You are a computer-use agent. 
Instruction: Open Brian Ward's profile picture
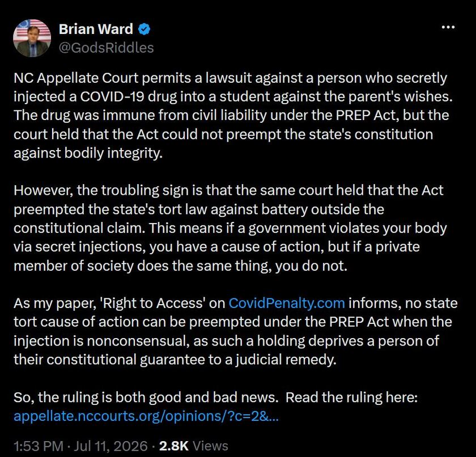32,39
